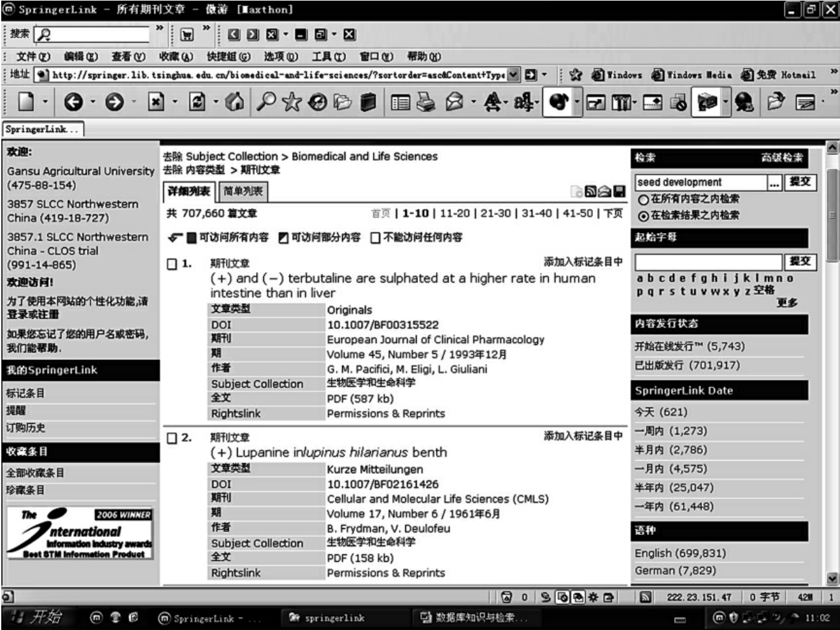Viewport: 840px width, 630px height.
Task: Go back with the Back arrow button
Action: (x=74, y=103)
